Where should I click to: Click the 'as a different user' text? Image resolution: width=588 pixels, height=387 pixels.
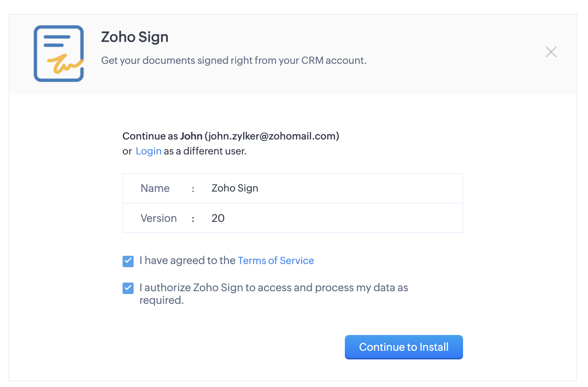pyautogui.click(x=205, y=151)
